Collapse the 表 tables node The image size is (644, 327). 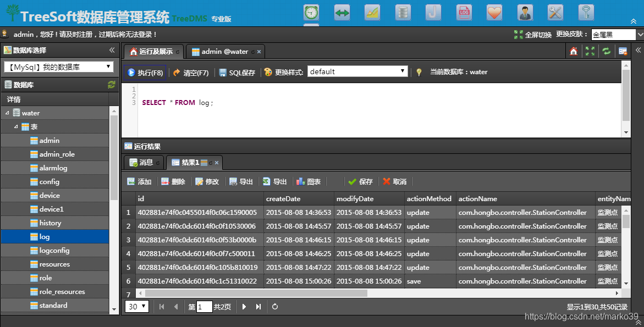[16, 126]
